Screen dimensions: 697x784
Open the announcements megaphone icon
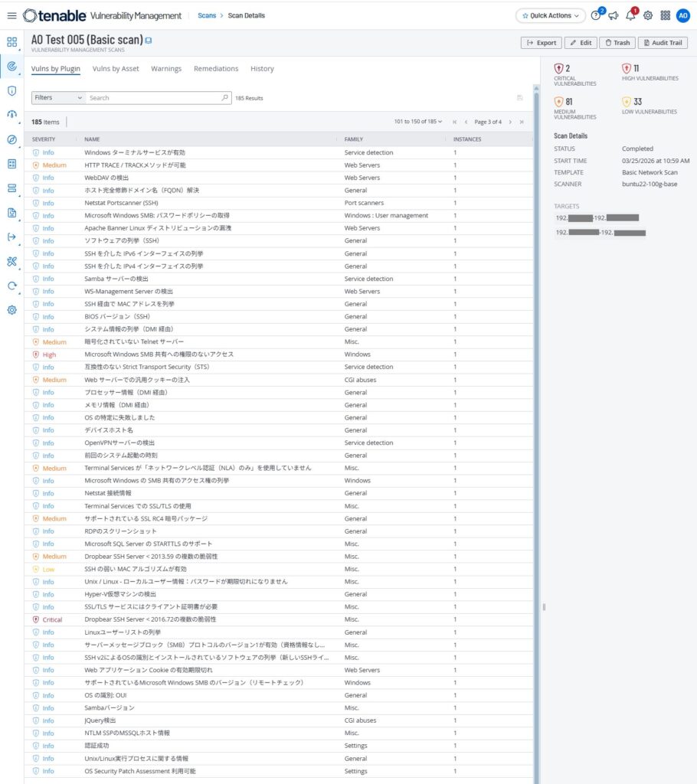614,15
